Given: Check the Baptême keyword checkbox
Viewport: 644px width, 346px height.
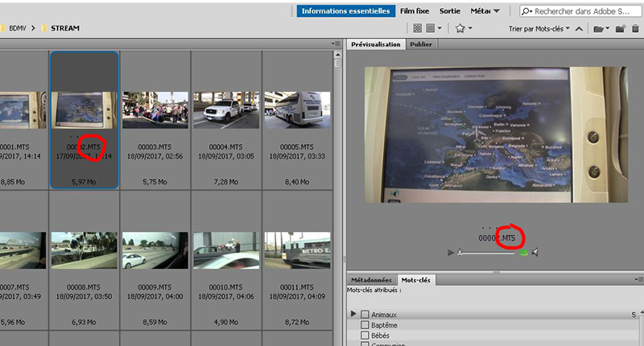Looking at the screenshot, I should pyautogui.click(x=365, y=324).
